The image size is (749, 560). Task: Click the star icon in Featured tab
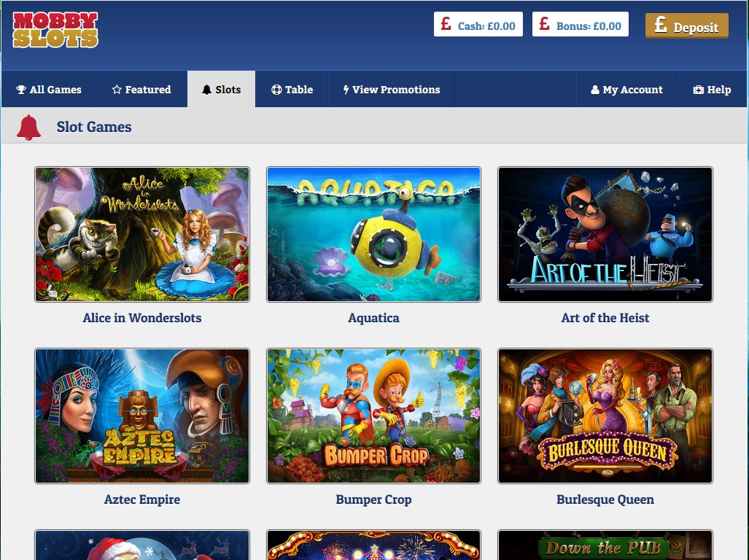click(117, 90)
